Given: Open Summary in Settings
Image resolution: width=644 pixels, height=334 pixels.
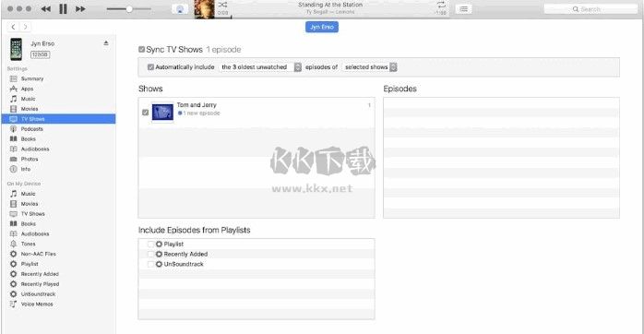Looking at the screenshot, I should pyautogui.click(x=32, y=78).
